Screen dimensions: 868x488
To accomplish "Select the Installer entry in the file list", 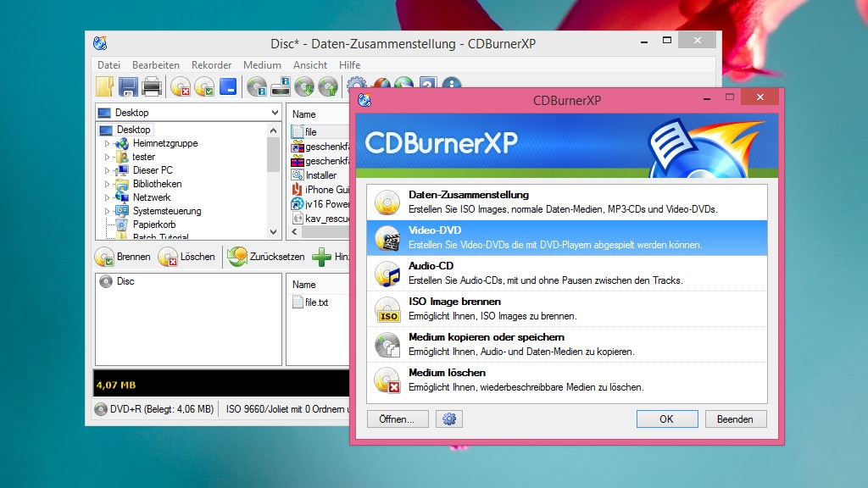I will [321, 175].
